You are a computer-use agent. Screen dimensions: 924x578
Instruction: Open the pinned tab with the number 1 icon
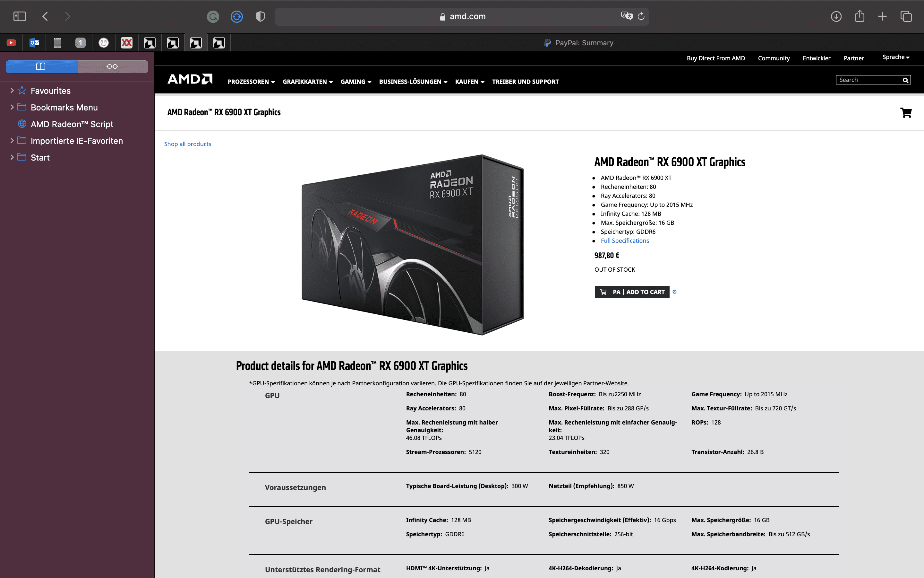tap(81, 43)
